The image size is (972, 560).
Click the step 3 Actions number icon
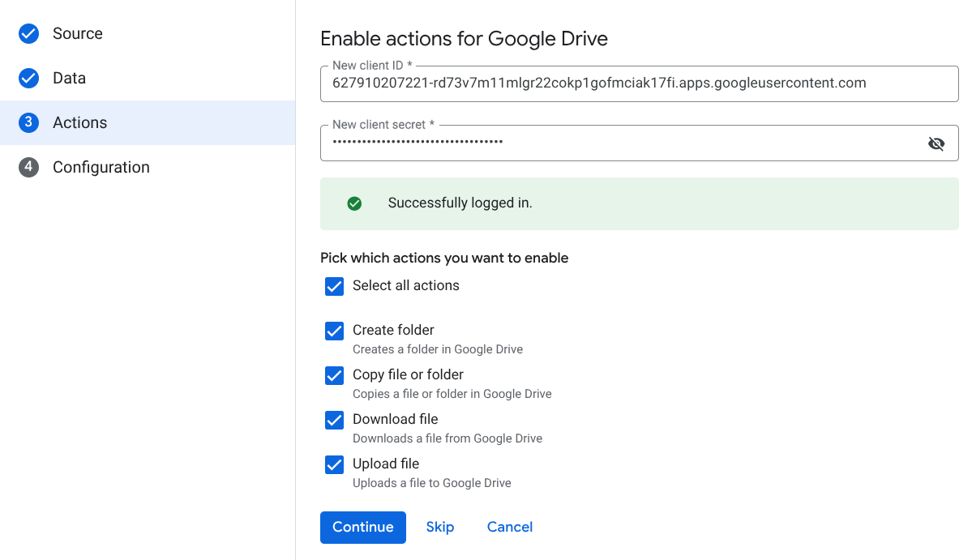pos(28,122)
